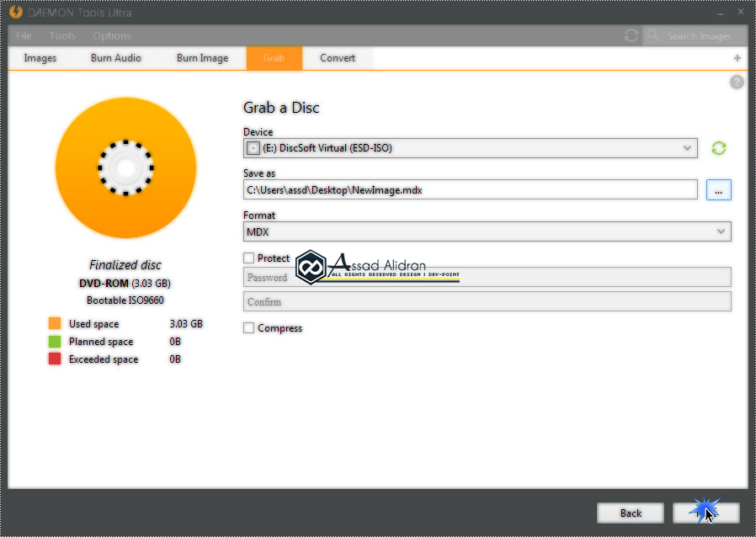
Task: Click the drive icon in the Device box
Action: [253, 148]
